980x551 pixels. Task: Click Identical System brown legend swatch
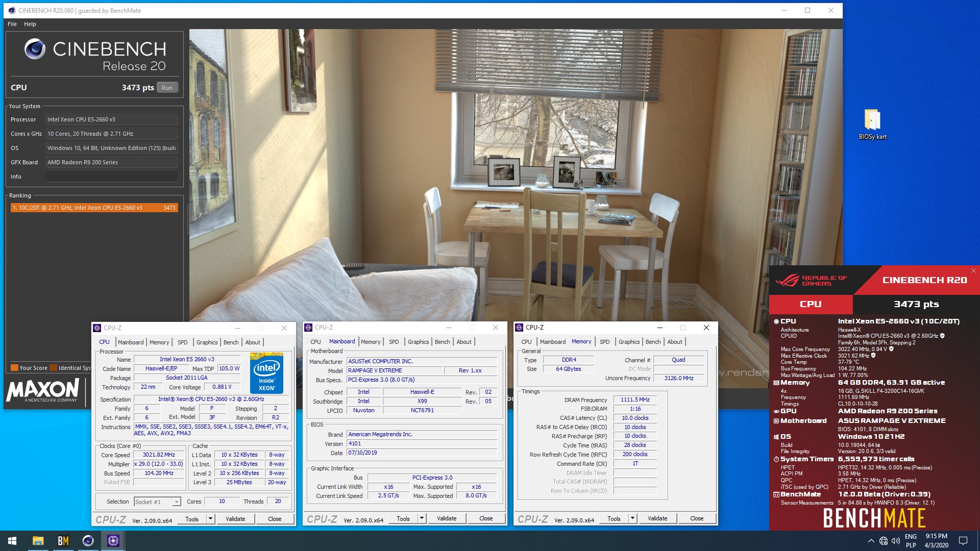coord(53,368)
